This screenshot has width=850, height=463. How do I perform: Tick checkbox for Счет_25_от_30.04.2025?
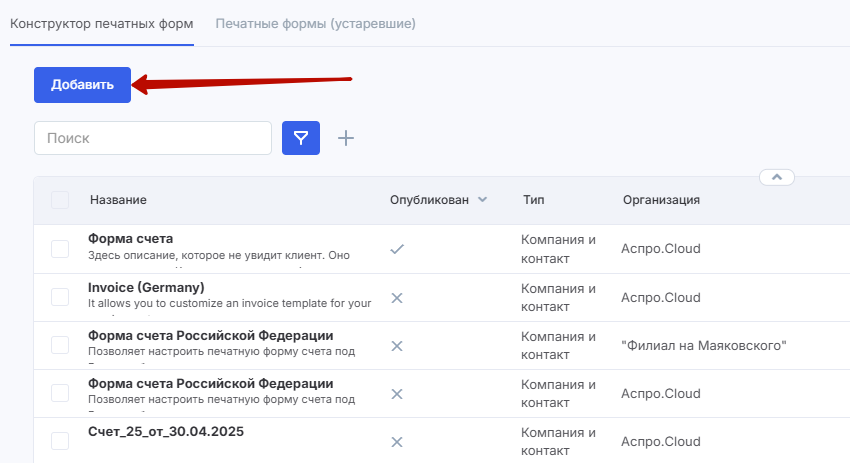click(60, 441)
